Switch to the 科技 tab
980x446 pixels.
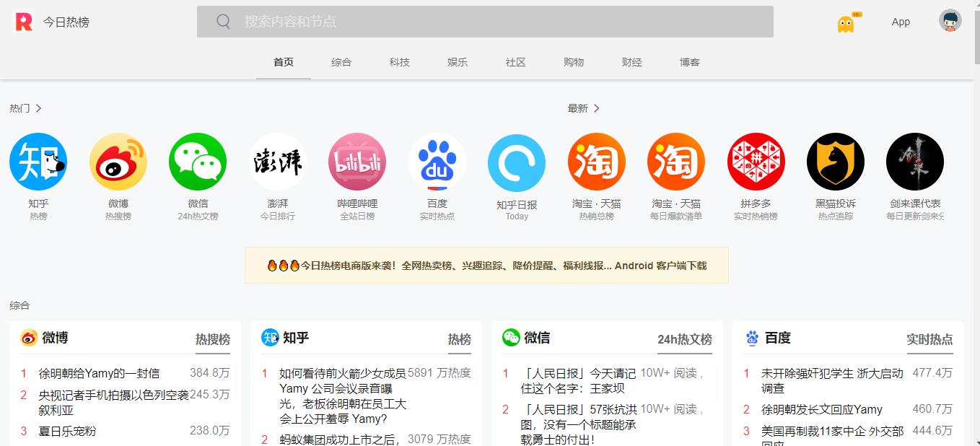(x=400, y=62)
